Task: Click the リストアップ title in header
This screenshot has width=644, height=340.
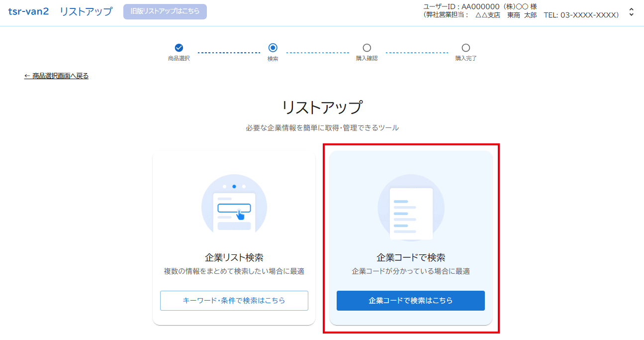Action: pos(86,11)
